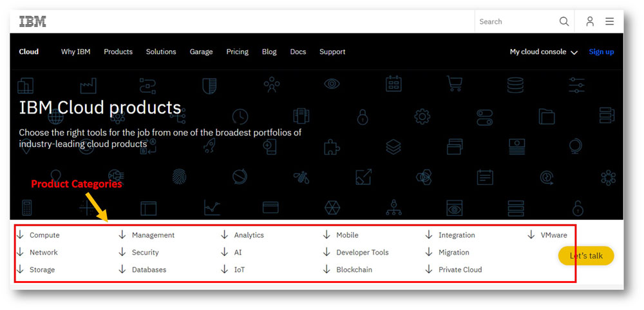
Task: Click the down arrow beside Integration
Action: point(429,235)
